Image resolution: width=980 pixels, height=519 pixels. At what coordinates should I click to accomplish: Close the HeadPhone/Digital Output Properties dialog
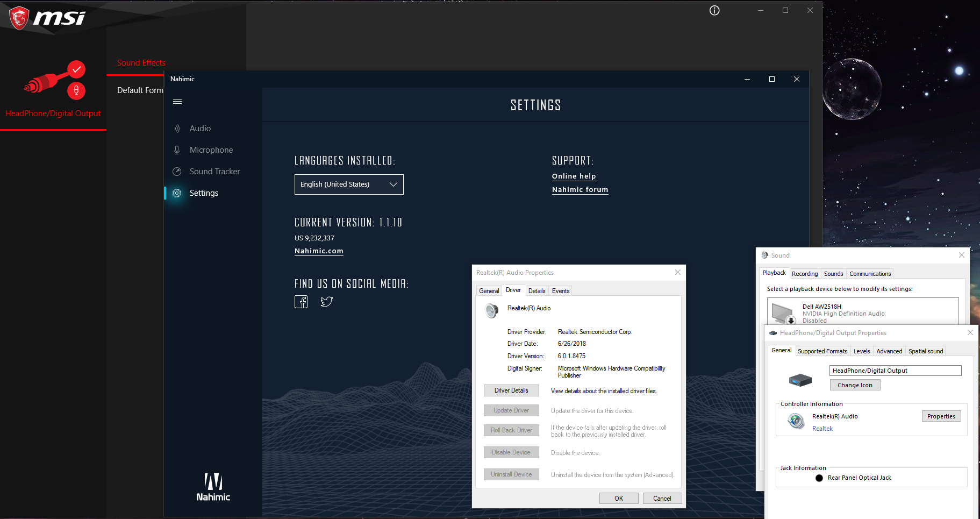coord(970,332)
